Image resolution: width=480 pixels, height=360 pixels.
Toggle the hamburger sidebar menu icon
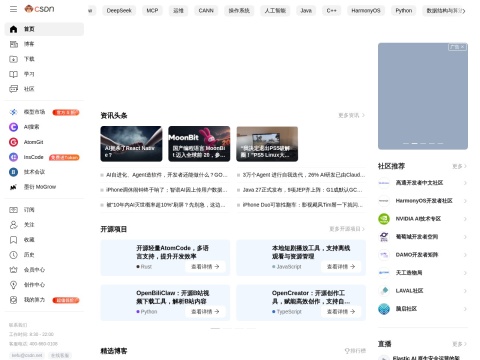pos(13,9)
